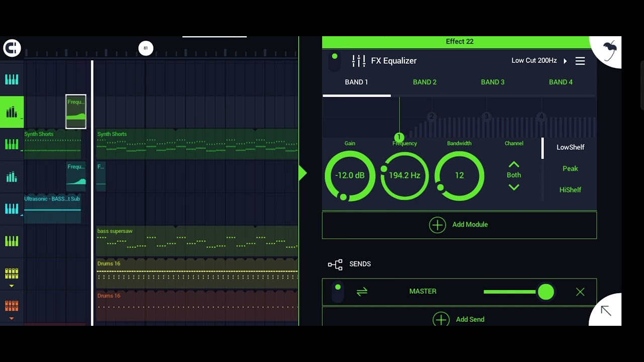Click the band 3 node on EQ graph
Image resolution: width=644 pixels, height=362 pixels.
coord(486,117)
